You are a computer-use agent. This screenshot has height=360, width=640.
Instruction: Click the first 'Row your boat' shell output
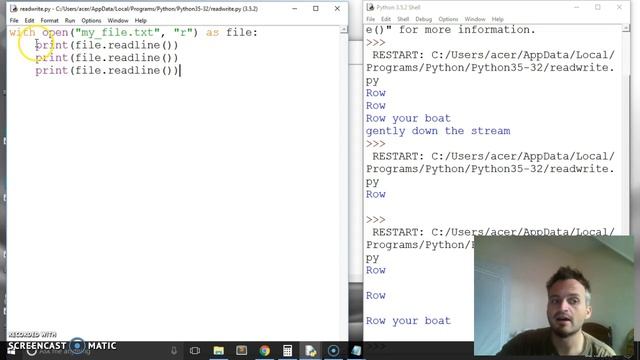pyautogui.click(x=408, y=118)
